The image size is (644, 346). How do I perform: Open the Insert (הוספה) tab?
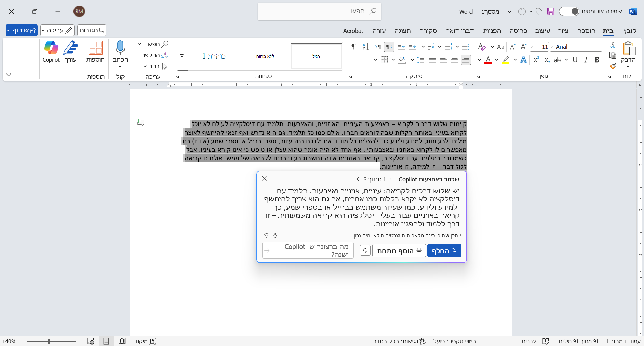(x=586, y=31)
